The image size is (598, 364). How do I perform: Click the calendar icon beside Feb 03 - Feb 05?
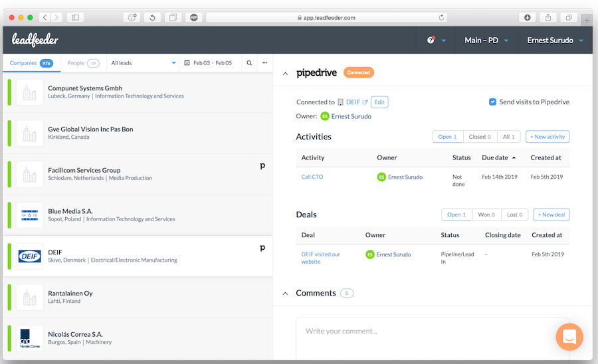coord(187,63)
